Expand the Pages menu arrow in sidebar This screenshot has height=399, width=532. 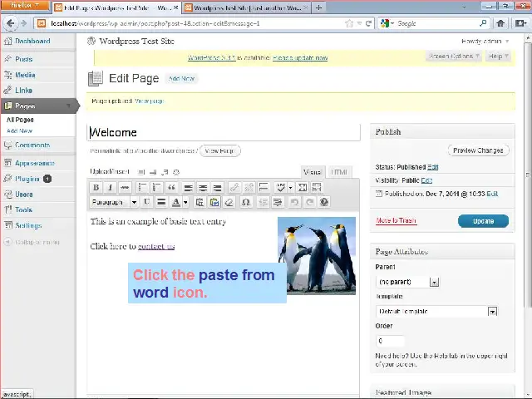tap(68, 106)
